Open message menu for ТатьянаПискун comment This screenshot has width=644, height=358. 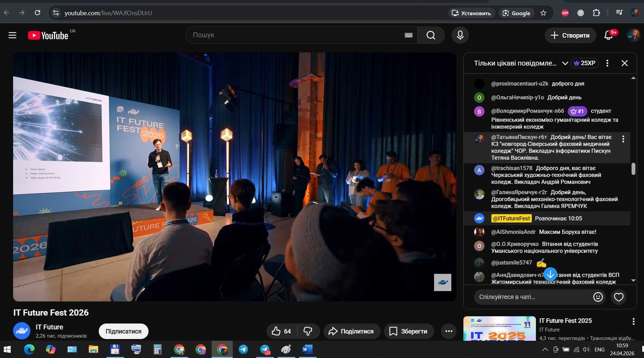[x=623, y=139]
